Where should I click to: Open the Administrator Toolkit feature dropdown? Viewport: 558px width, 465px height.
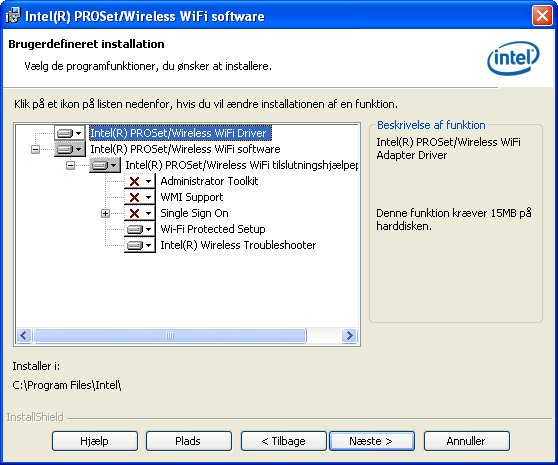pos(140,181)
